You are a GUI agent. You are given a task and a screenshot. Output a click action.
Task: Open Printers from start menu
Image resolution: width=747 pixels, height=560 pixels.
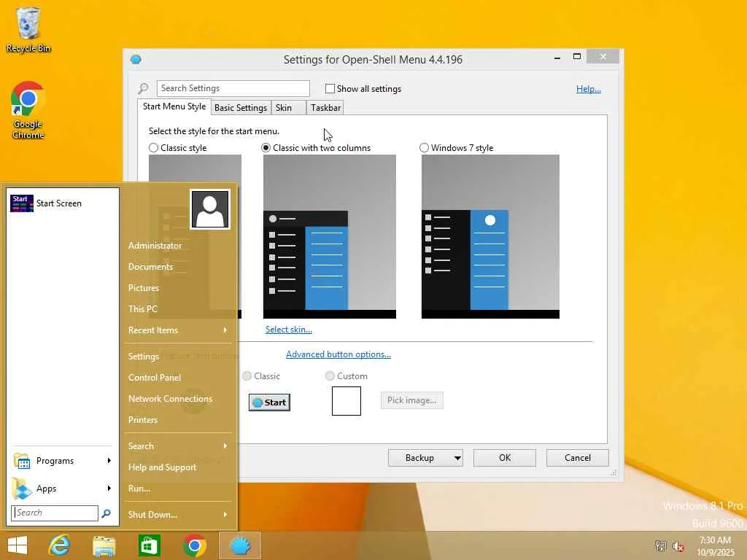(x=143, y=420)
